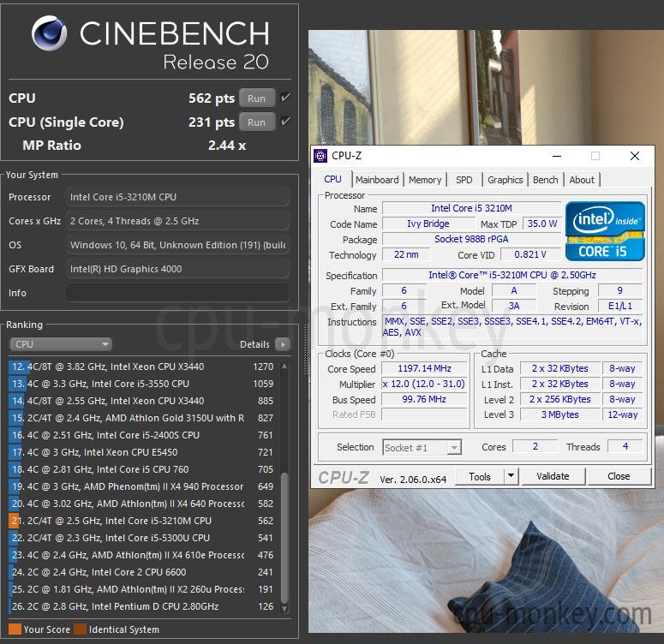
Task: Click the CPU-Z title bar app icon
Action: point(320,156)
